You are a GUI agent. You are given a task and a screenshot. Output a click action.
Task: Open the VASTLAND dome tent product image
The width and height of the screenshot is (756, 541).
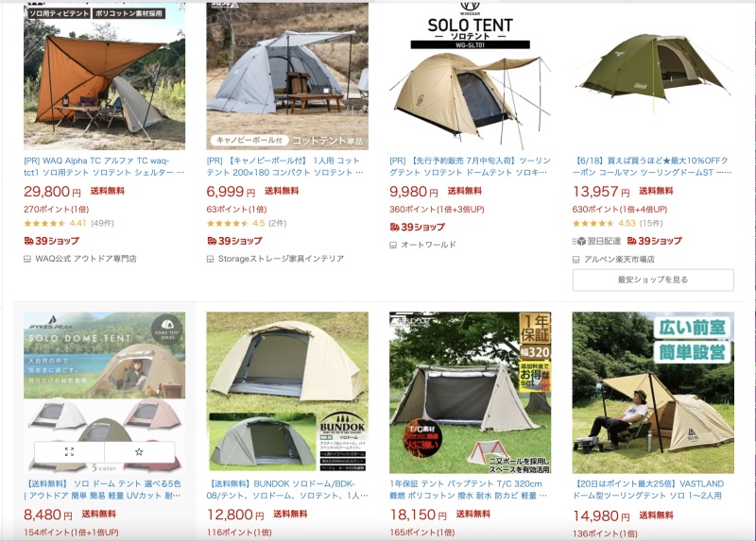pyautogui.click(x=653, y=393)
